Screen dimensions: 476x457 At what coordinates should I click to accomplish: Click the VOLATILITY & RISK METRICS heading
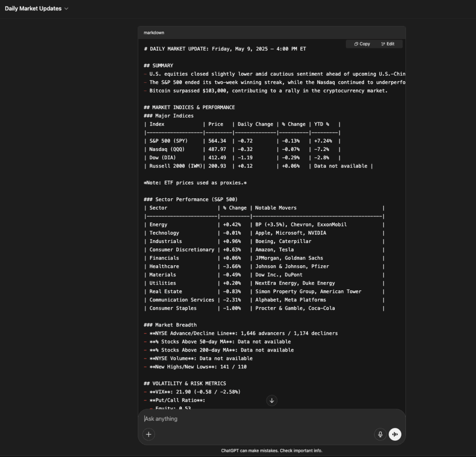185,384
